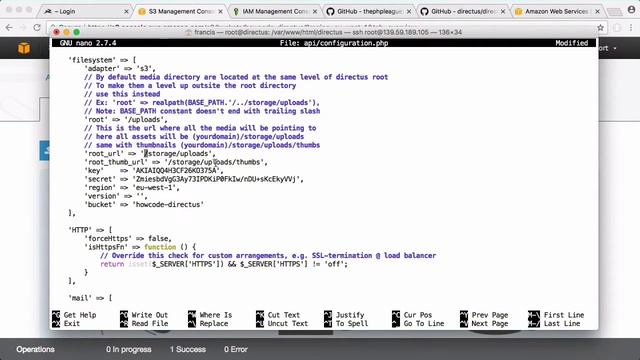This screenshot has height=360, width=640.
Task: Switch to the Login browser tab
Action: (86, 11)
